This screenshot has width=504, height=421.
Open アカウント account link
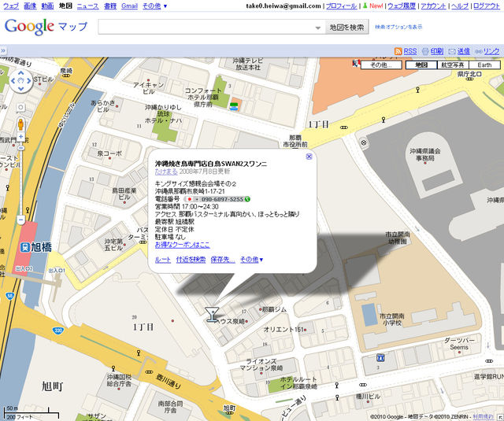(433, 6)
